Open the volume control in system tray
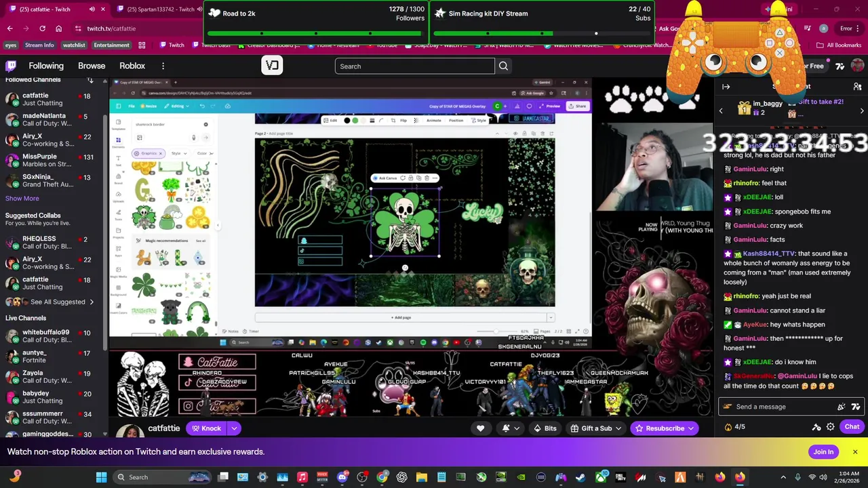Screen dimensions: 868x488 click(x=825, y=477)
